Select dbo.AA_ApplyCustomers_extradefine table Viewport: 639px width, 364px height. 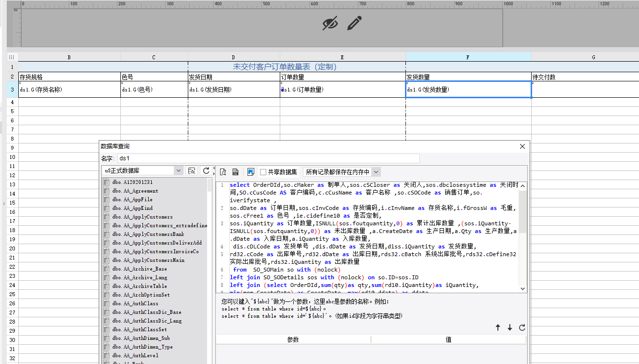(159, 226)
